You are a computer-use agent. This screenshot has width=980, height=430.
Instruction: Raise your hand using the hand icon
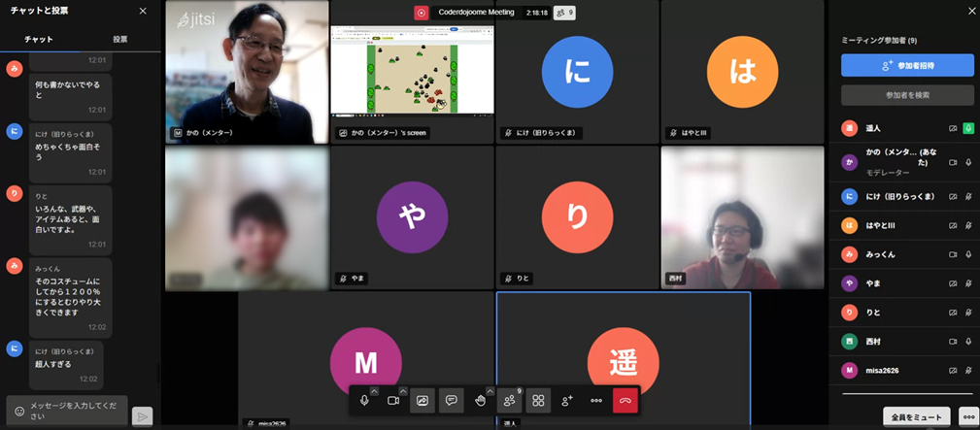coord(480,400)
